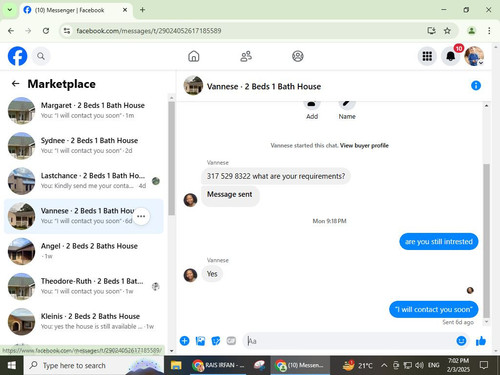Click the Vannese chat header title
Image resolution: width=500 pixels, height=375 pixels.
[x=264, y=86]
